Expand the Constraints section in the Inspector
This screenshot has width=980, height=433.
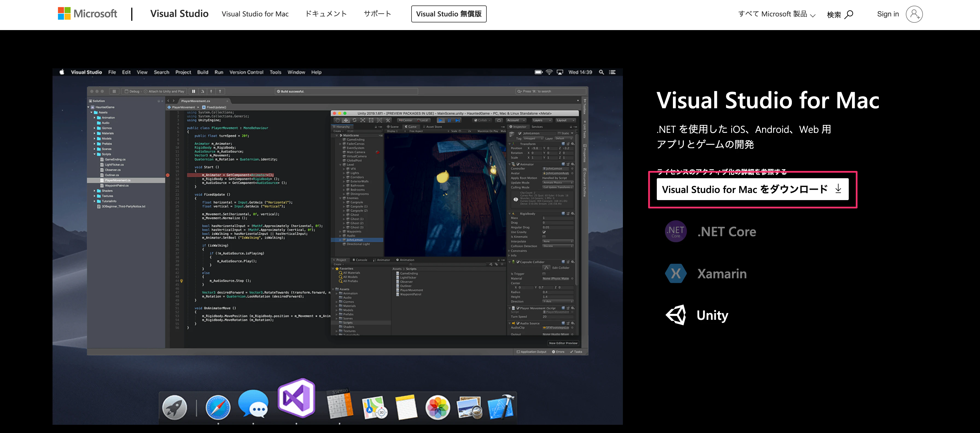pos(509,251)
